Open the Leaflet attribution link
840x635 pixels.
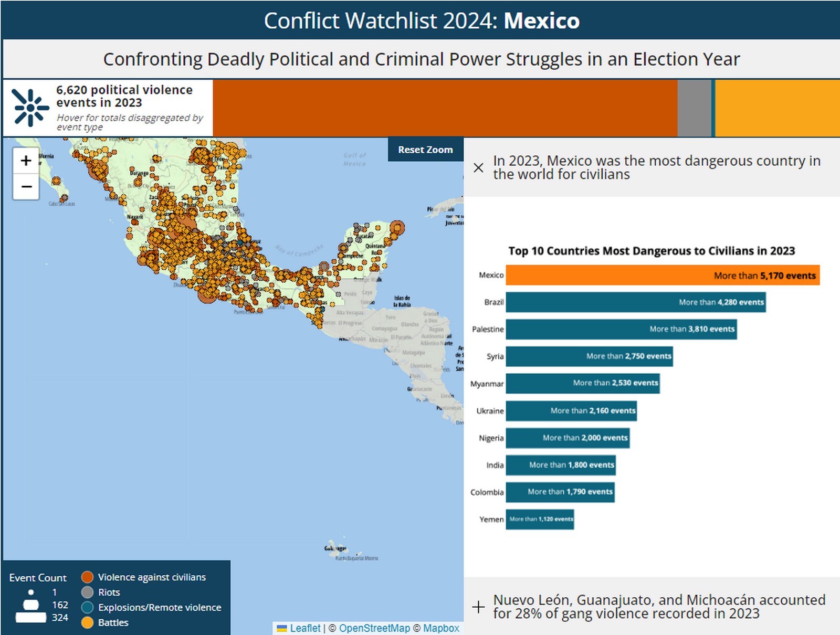(305, 628)
